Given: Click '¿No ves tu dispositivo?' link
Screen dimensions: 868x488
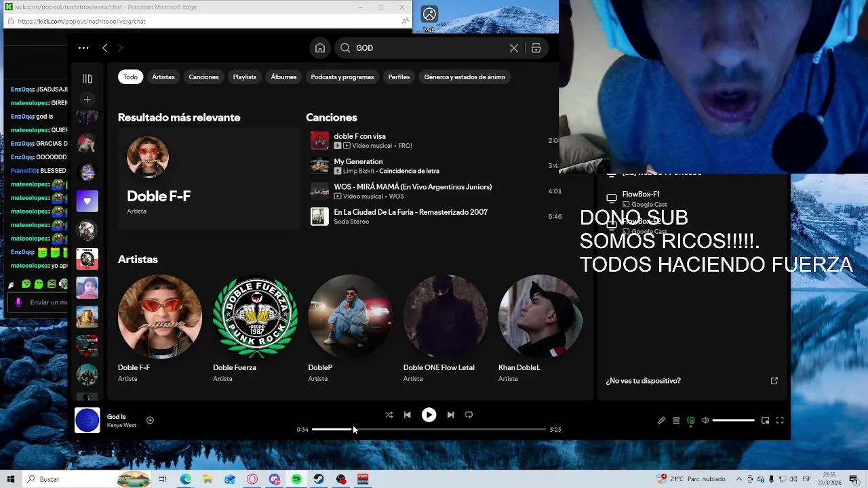Looking at the screenshot, I should click(x=643, y=381).
